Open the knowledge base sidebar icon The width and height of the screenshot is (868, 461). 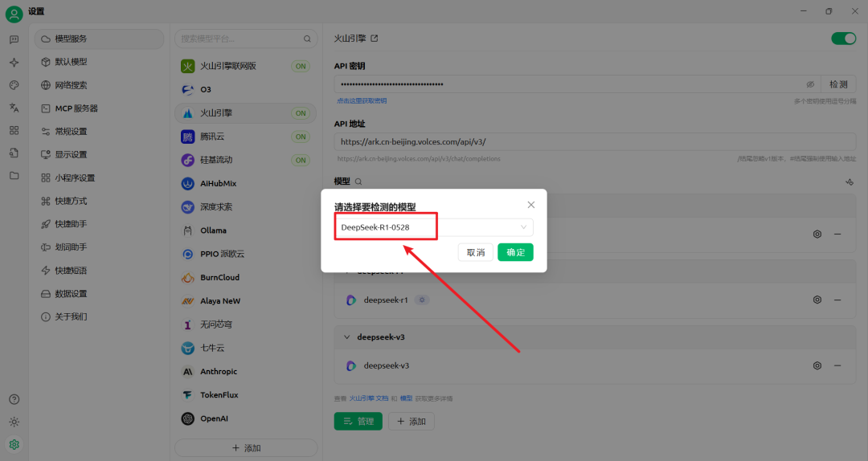14,153
